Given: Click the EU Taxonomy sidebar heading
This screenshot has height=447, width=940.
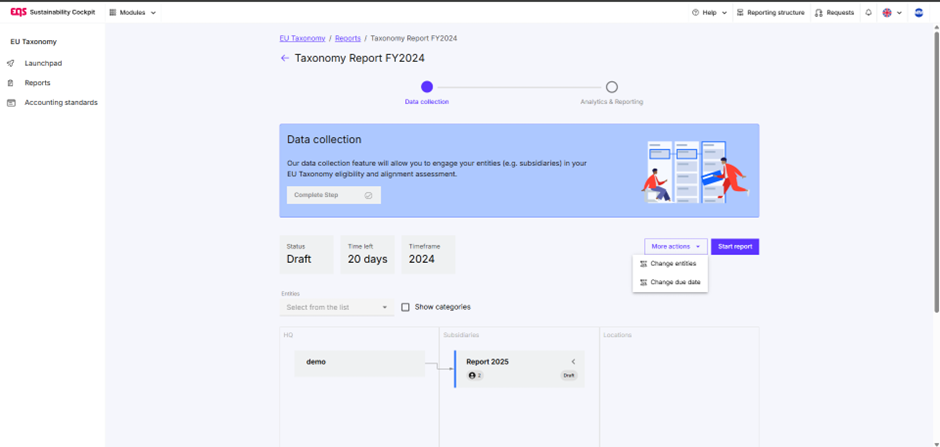Looking at the screenshot, I should tap(34, 42).
